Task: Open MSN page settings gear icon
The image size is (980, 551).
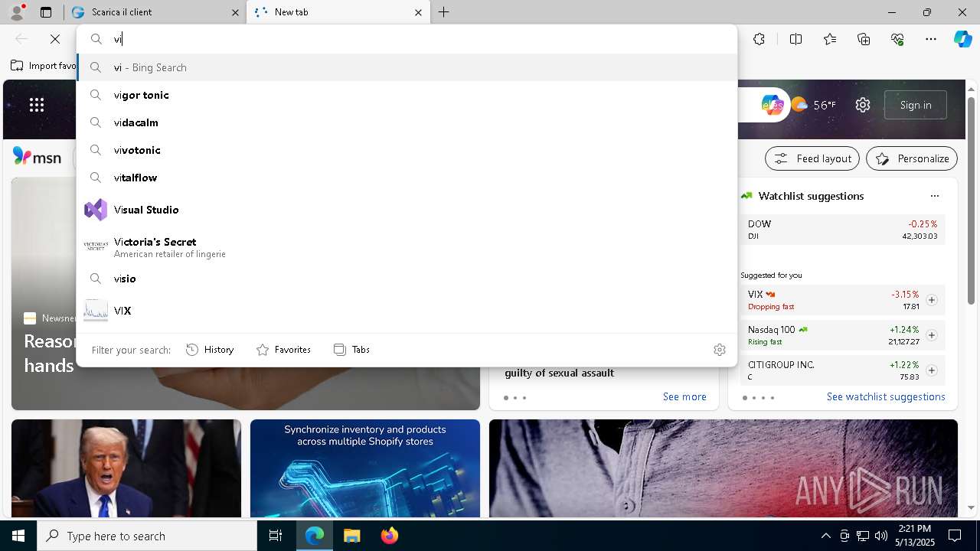Action: click(x=863, y=105)
